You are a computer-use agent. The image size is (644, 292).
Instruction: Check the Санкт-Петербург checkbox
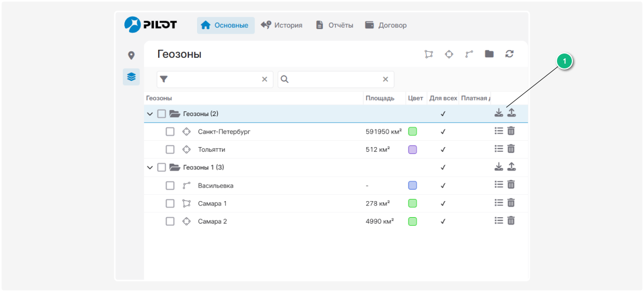(x=170, y=132)
